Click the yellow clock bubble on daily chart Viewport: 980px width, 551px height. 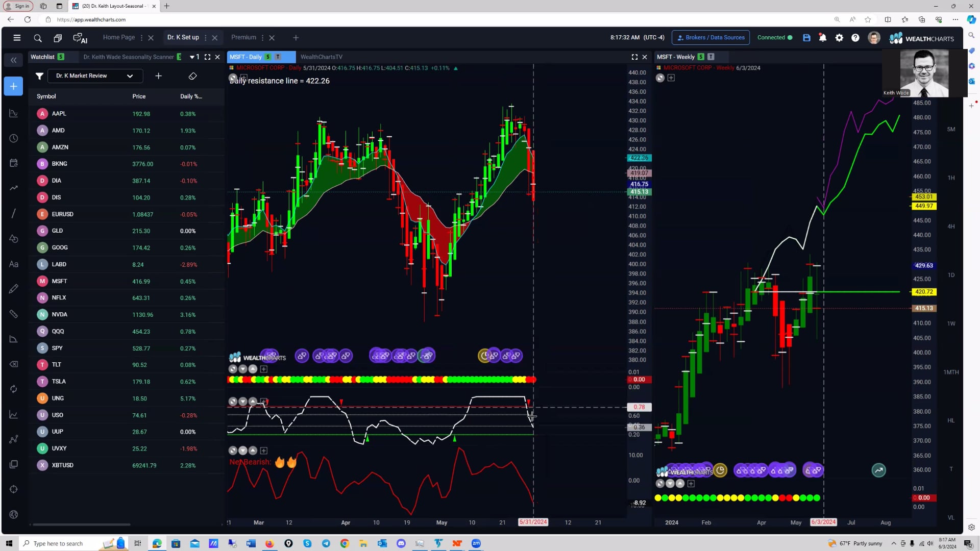click(484, 356)
